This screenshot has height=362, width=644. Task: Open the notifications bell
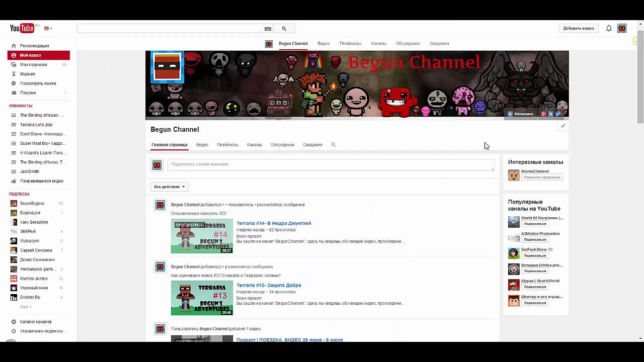(x=609, y=28)
